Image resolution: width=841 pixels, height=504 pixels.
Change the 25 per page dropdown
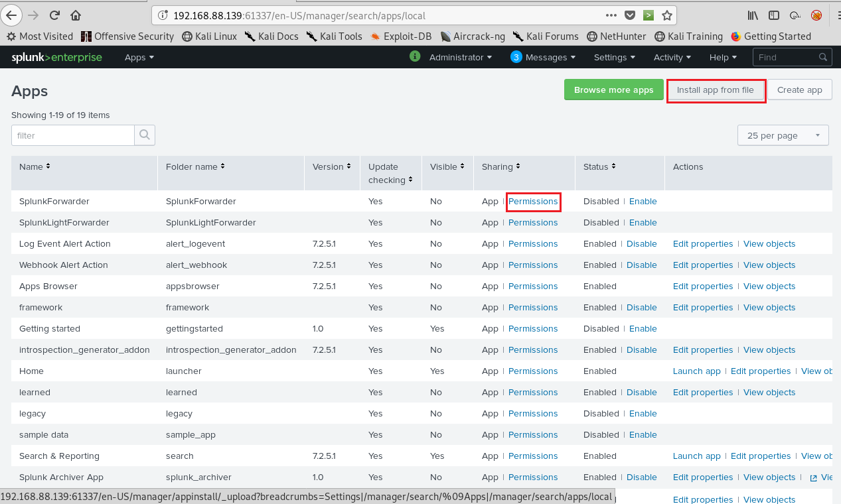(x=783, y=135)
